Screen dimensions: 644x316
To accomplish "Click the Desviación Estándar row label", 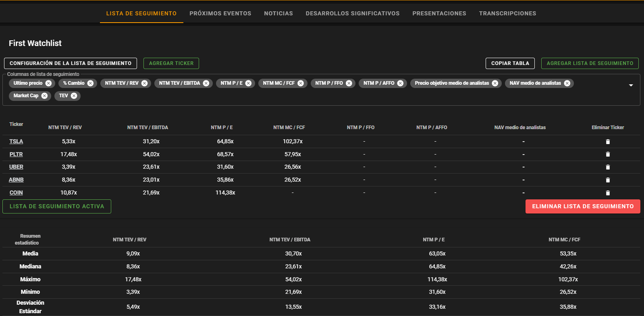I will (30, 307).
